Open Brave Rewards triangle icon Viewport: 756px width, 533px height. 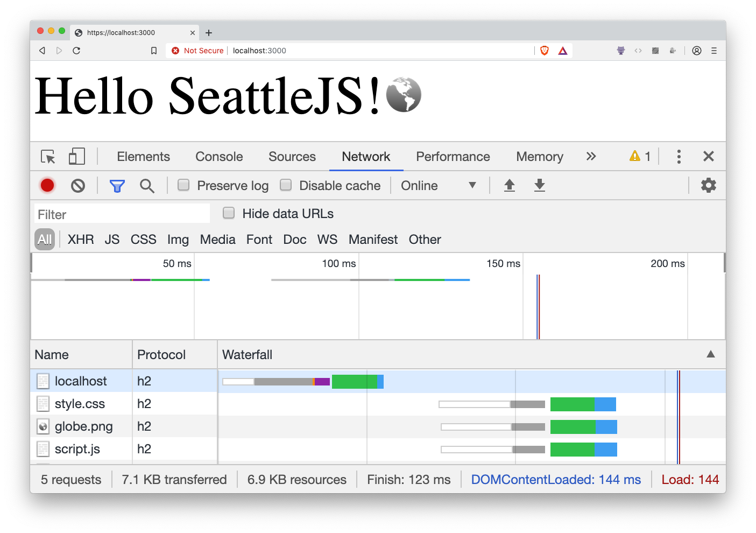point(563,51)
